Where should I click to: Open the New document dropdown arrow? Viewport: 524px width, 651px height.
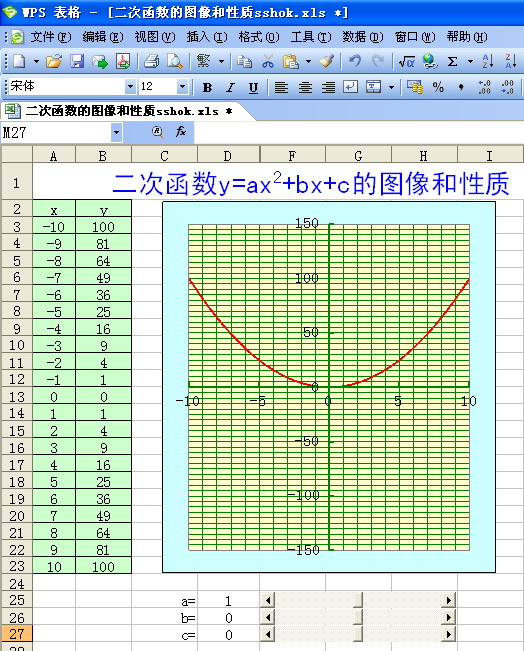pos(37,61)
